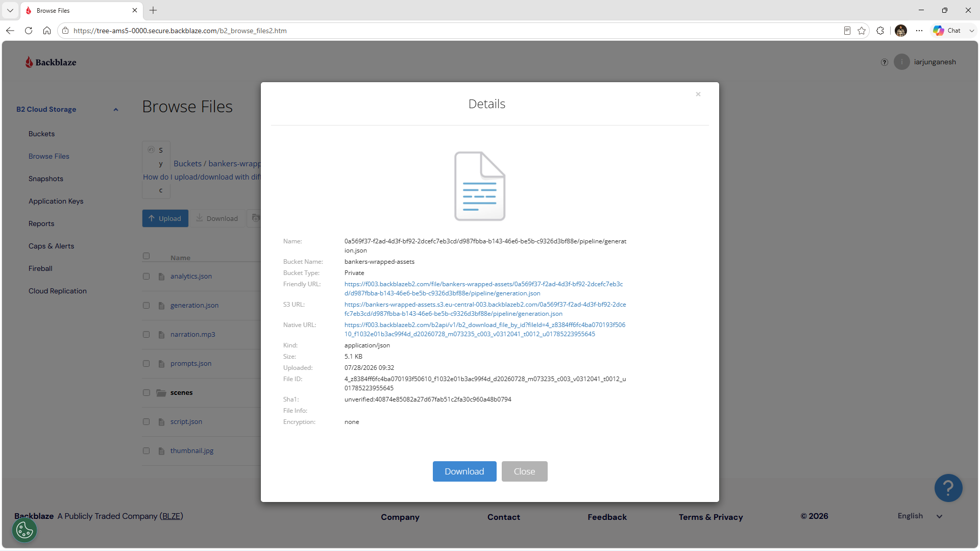
Task: Click the Download button in Details dialog
Action: click(x=464, y=471)
